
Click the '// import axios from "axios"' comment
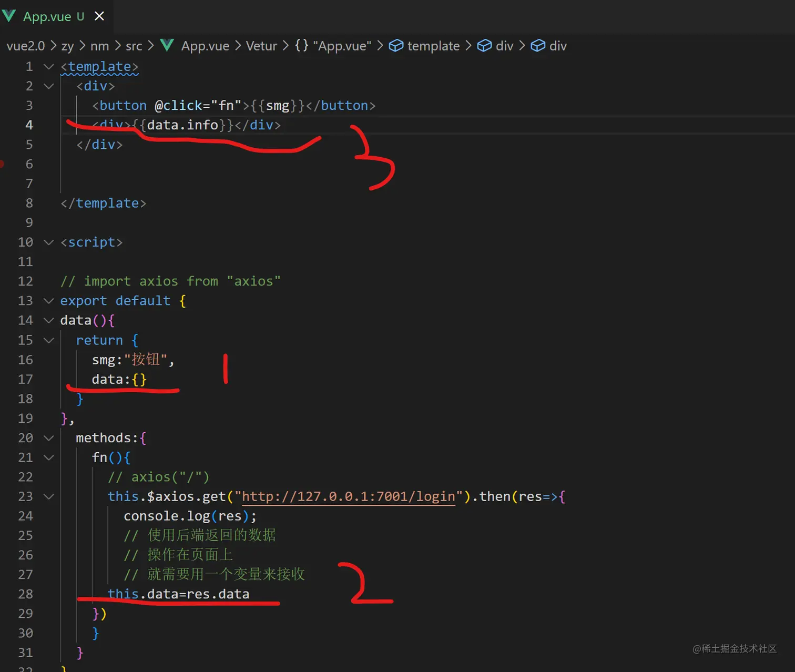170,281
